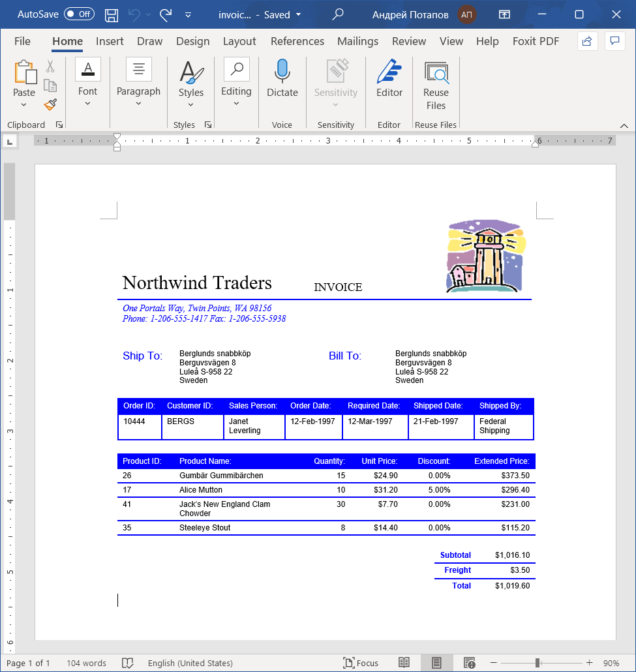
Task: Toggle AutoSave off switch
Action: pos(78,14)
